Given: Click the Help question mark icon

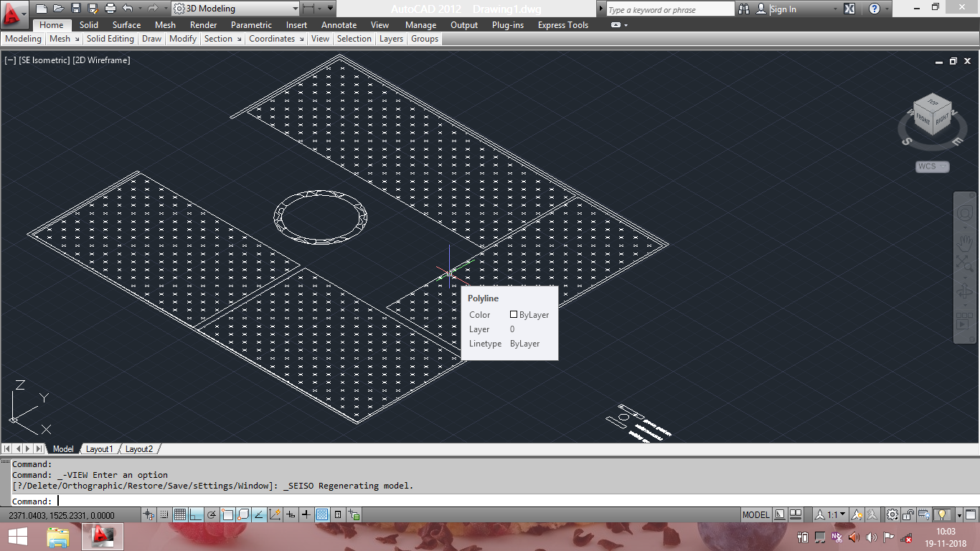Looking at the screenshot, I should point(874,9).
